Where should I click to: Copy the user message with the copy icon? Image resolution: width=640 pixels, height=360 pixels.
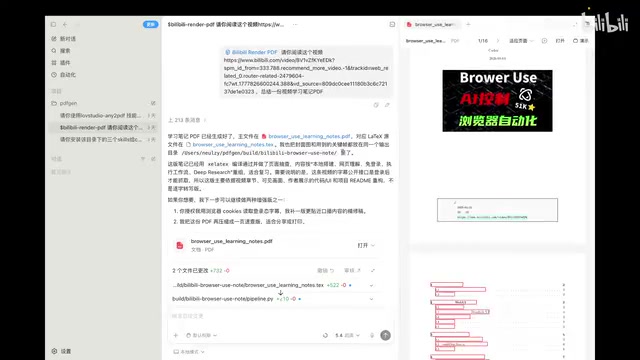(376, 105)
